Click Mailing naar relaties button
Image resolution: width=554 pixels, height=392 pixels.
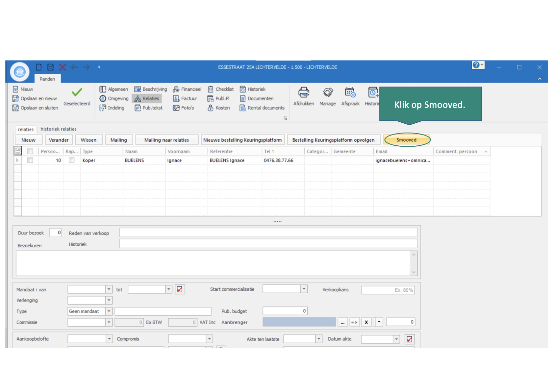(167, 140)
